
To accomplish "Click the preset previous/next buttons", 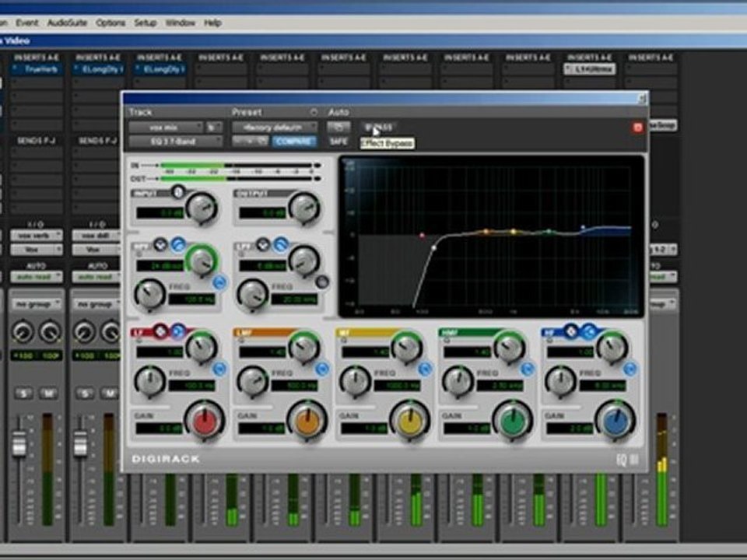I will pyautogui.click(x=251, y=142).
